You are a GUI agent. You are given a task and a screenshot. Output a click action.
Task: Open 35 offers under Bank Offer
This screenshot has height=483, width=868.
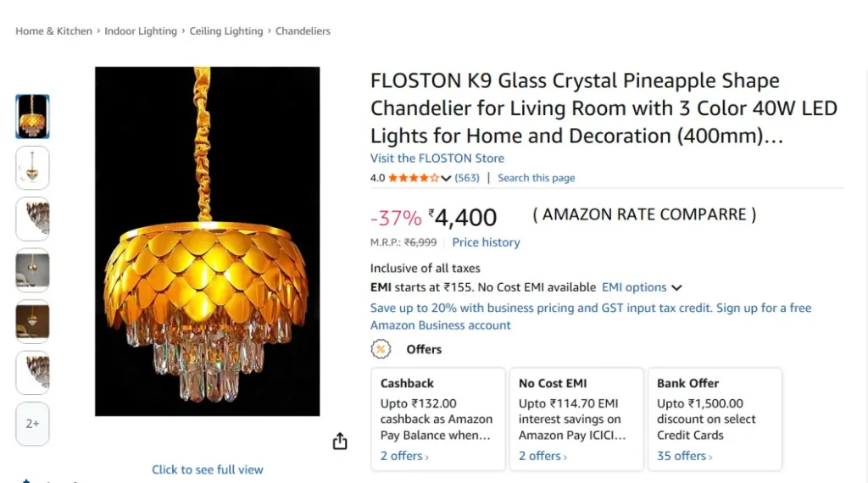pyautogui.click(x=684, y=456)
